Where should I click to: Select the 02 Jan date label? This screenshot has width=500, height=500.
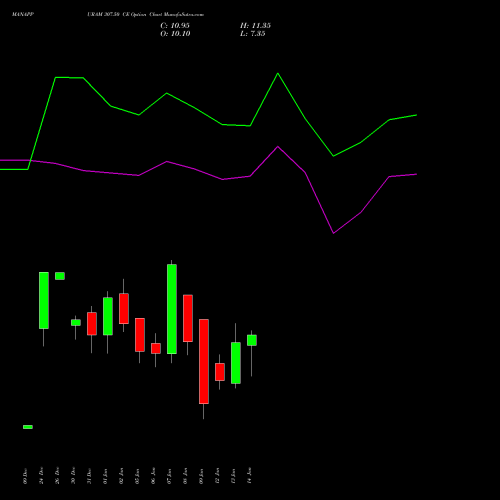(x=122, y=476)
